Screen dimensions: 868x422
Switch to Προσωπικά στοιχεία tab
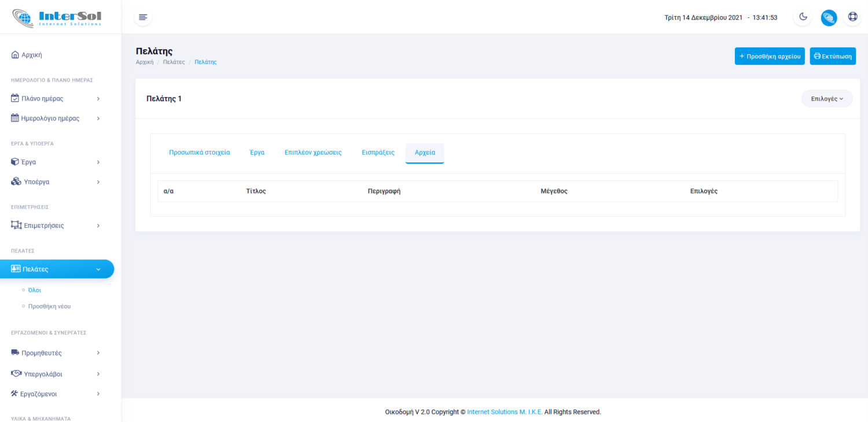[199, 153]
